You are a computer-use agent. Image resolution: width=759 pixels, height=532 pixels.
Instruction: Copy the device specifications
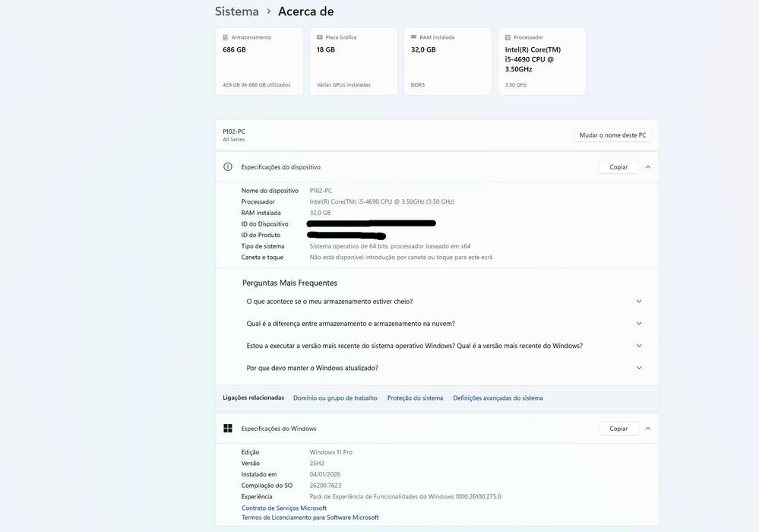(x=618, y=167)
